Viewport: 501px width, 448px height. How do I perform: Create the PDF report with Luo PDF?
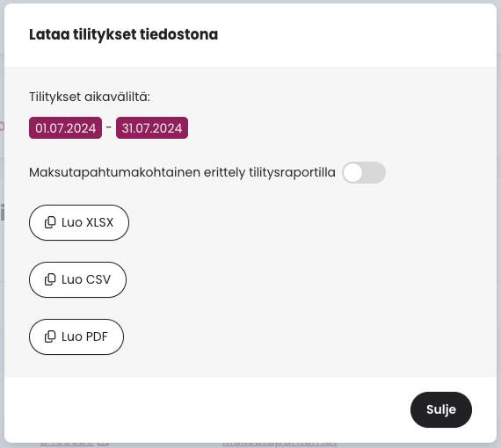coord(76,336)
